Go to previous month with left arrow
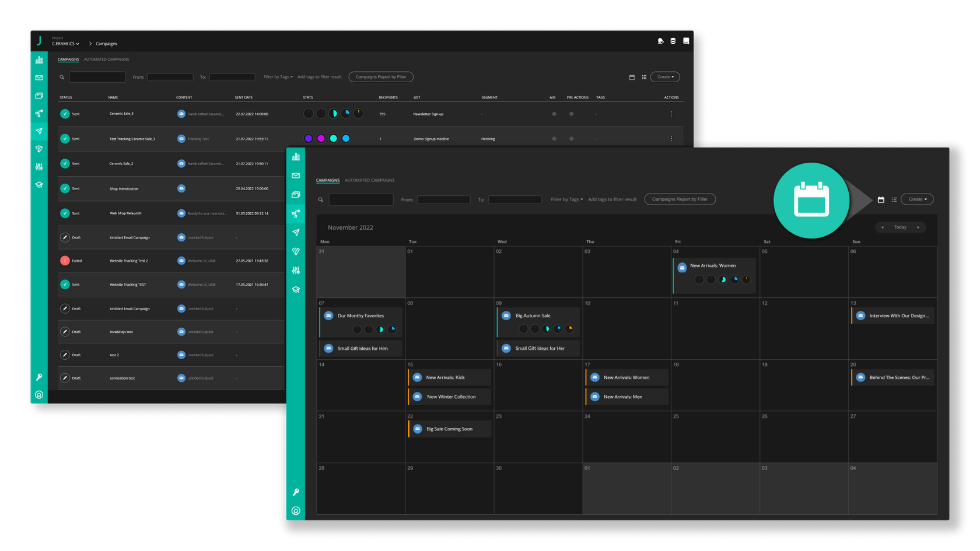The height and width of the screenshot is (551, 980). click(x=882, y=227)
